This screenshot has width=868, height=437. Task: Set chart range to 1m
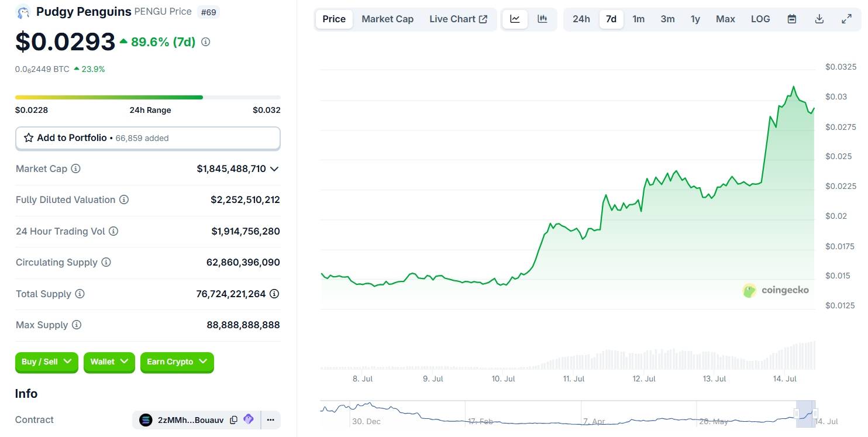(x=639, y=19)
